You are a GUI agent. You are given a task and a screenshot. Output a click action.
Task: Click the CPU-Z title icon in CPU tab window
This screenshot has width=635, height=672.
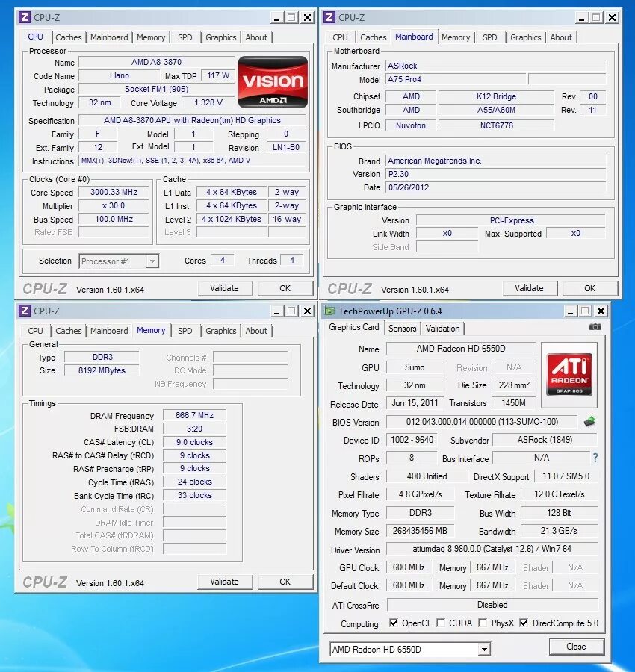click(25, 18)
